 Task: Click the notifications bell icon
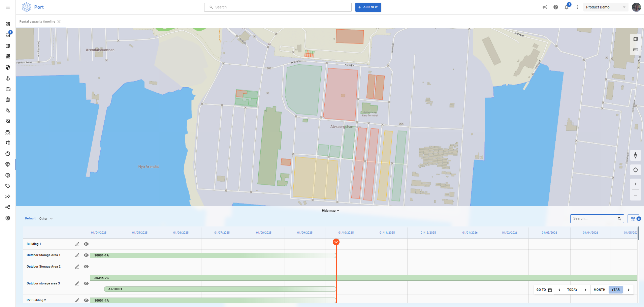tap(567, 7)
